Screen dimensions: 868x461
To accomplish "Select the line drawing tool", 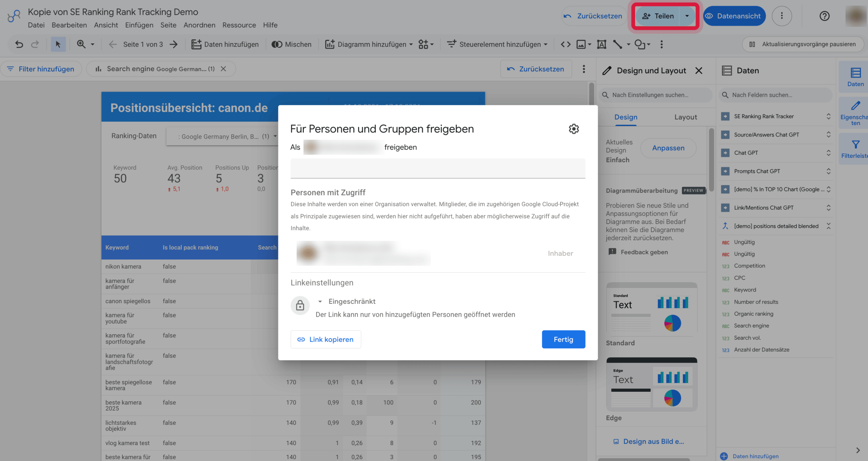I will click(618, 44).
